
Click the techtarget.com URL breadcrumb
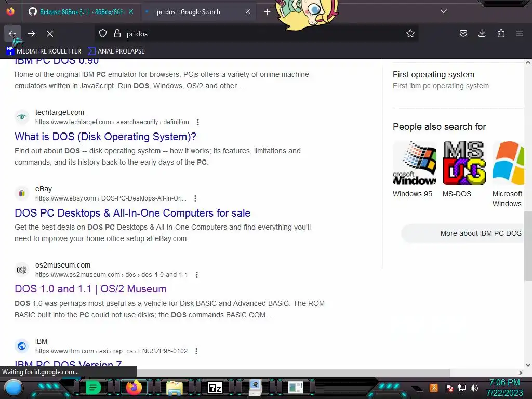pyautogui.click(x=112, y=122)
